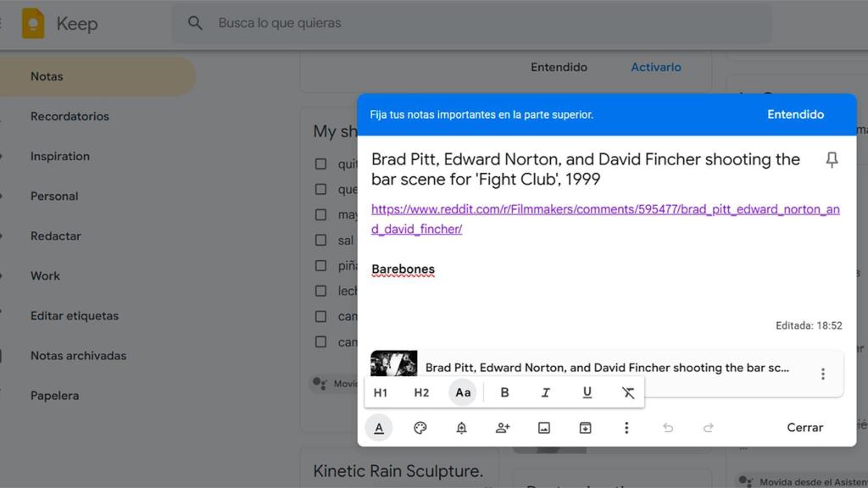
Task: Open the color palette for the note
Action: click(x=420, y=428)
